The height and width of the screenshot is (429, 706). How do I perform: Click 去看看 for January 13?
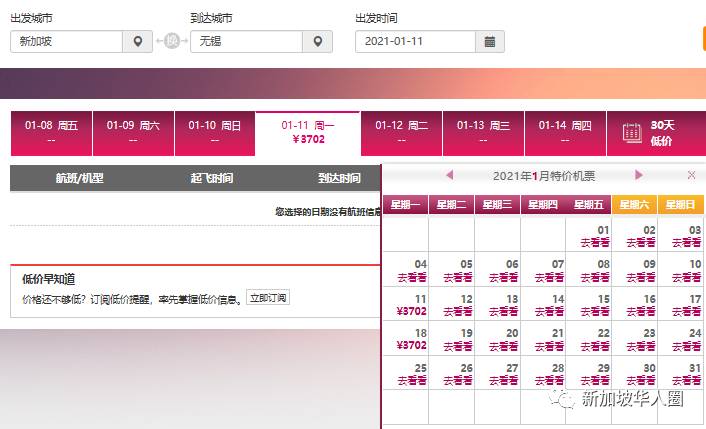point(503,312)
